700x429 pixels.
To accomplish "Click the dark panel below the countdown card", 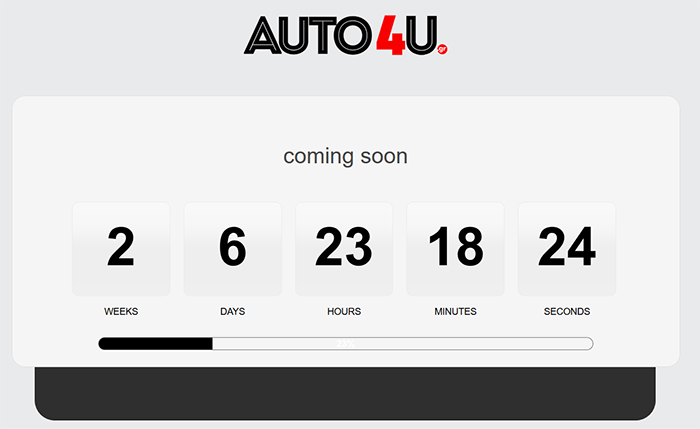I will point(345,395).
